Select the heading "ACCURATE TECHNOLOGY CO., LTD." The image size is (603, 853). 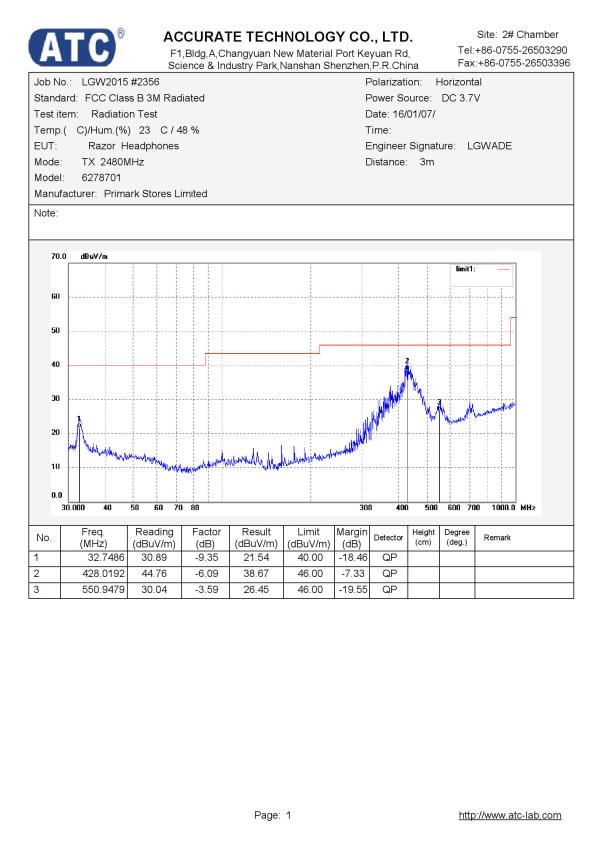[288, 37]
